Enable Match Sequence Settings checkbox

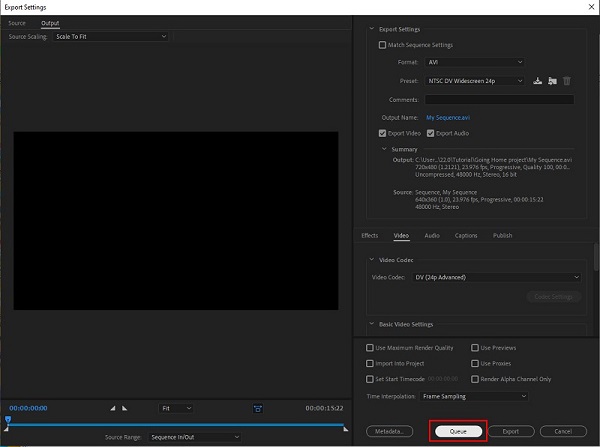coord(382,45)
